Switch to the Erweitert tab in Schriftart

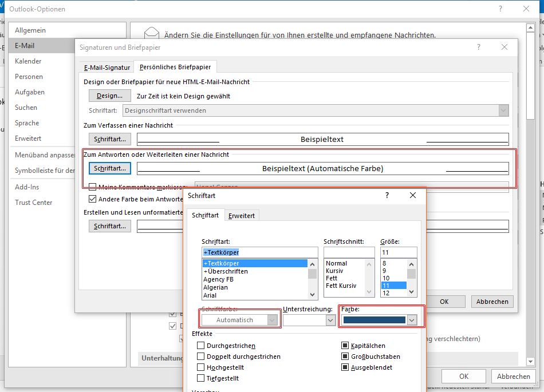pos(242,216)
